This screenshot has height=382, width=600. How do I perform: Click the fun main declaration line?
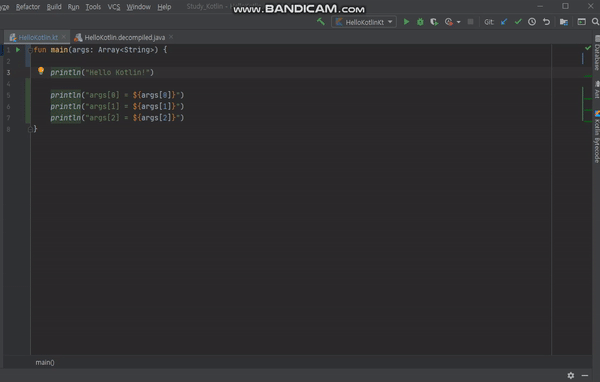(100, 50)
